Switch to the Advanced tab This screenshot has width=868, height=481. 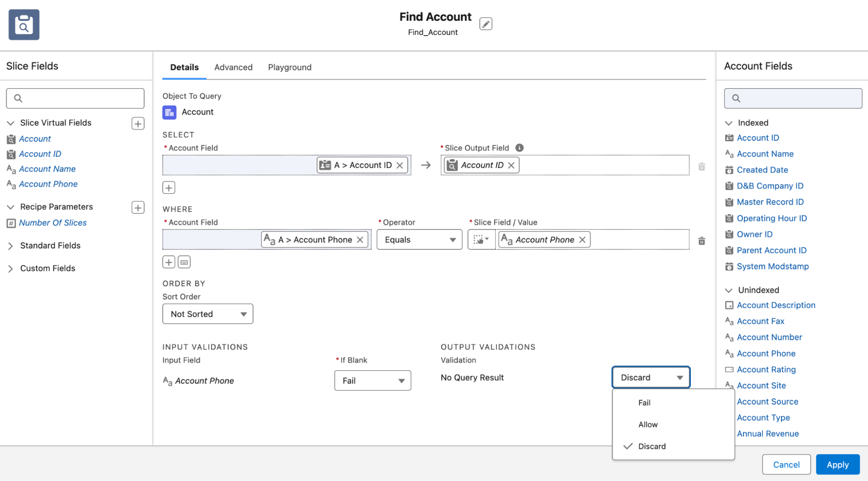tap(233, 67)
